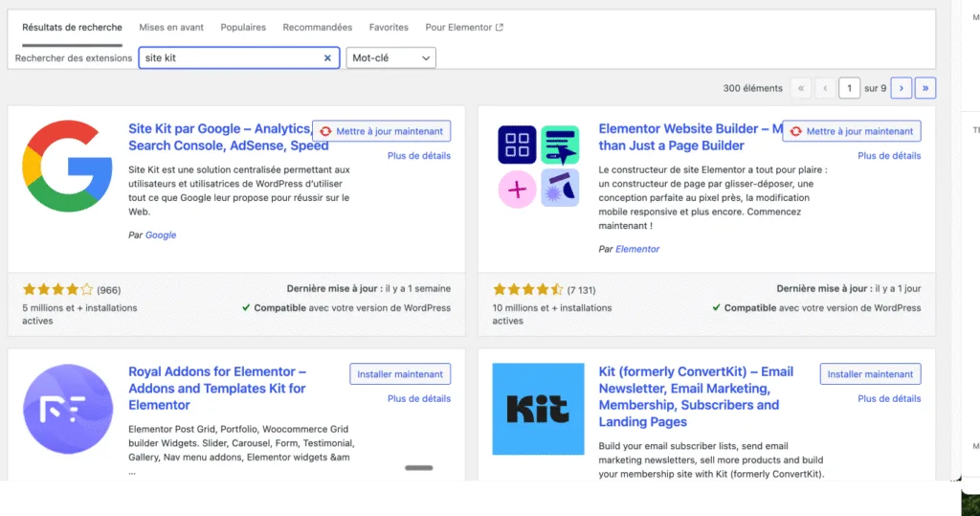The image size is (980, 516).
Task: Click the (966) ratings count
Action: pos(109,290)
